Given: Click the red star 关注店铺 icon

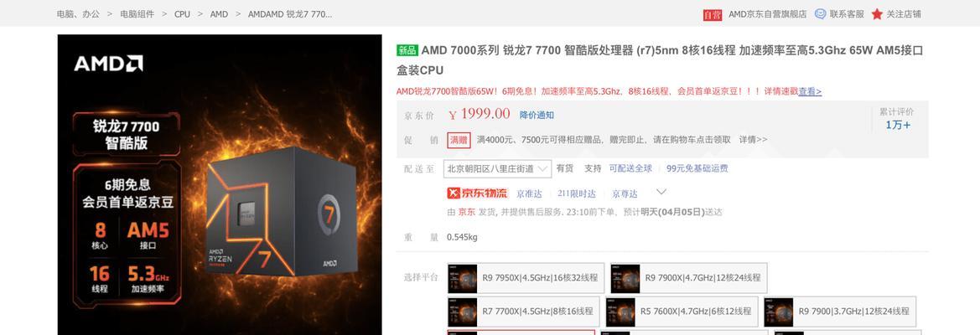Looking at the screenshot, I should tap(877, 13).
